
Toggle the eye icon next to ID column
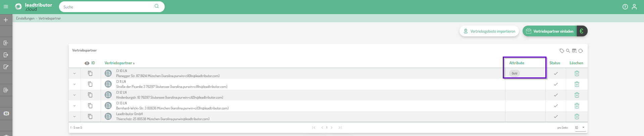87,63
